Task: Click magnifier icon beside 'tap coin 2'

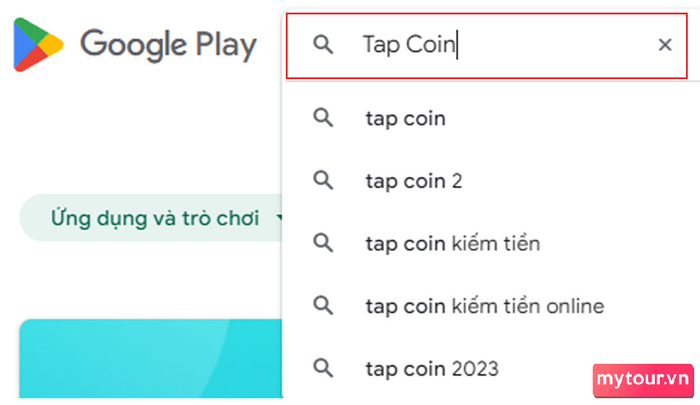Action: pyautogui.click(x=323, y=180)
